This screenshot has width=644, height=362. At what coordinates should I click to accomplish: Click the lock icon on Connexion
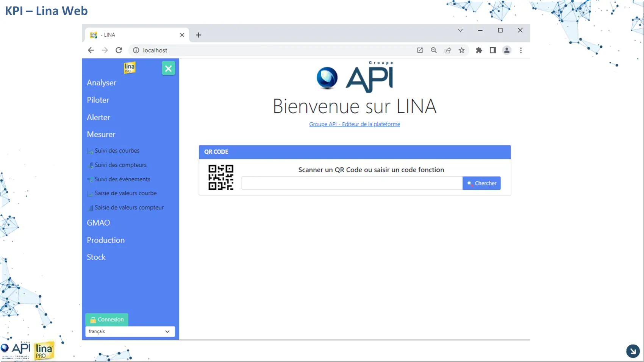coord(93,320)
